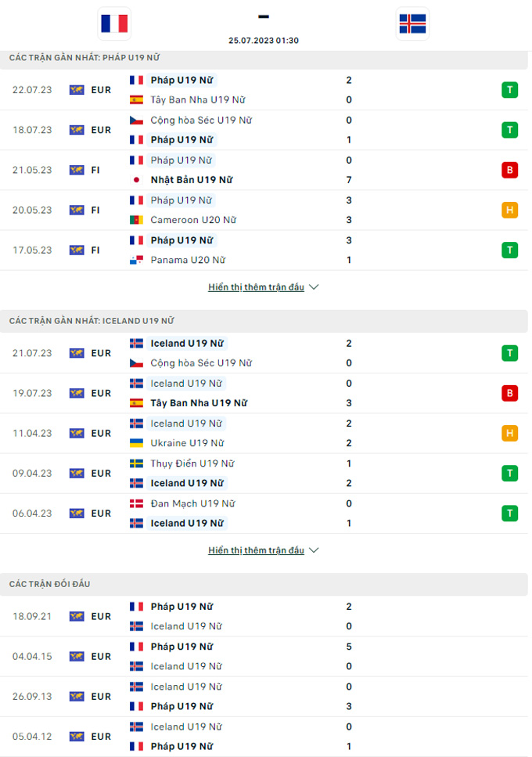Select 'Các trận gần nhất: Iceland U19 Nữ' header
This screenshot has height=757, width=532.
pos(264,321)
